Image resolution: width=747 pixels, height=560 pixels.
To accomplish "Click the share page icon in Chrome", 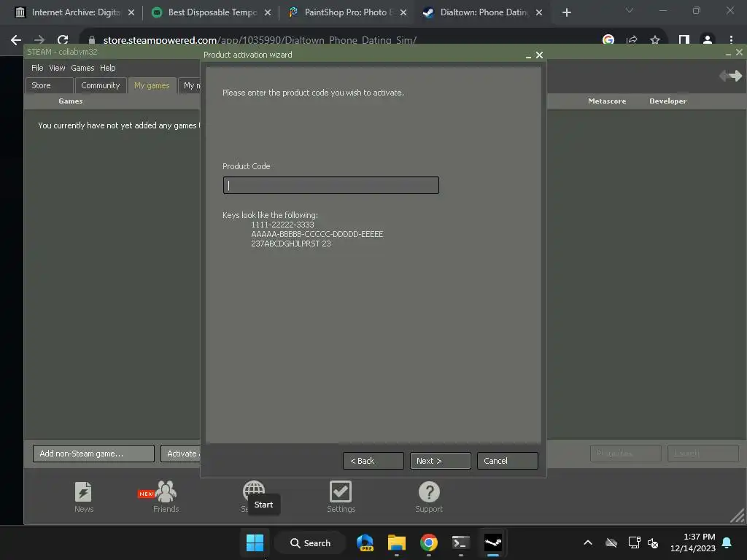I will pyautogui.click(x=632, y=40).
